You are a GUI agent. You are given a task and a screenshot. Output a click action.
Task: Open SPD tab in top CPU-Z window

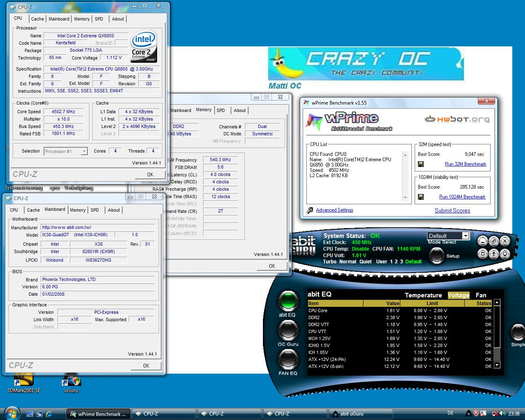[99, 19]
